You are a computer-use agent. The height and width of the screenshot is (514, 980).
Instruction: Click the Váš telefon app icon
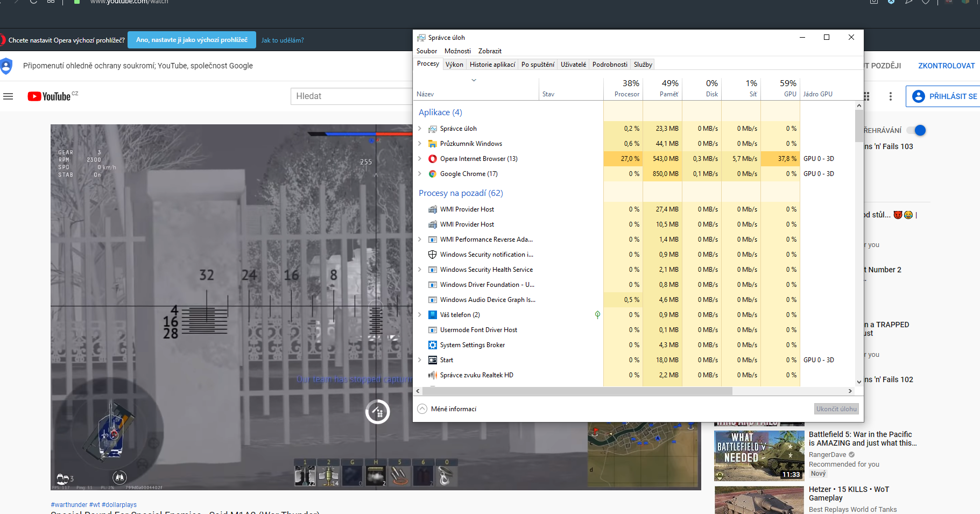433,315
